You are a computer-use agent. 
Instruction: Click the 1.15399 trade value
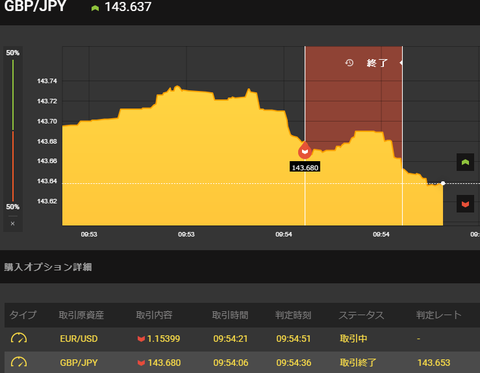tap(163, 339)
